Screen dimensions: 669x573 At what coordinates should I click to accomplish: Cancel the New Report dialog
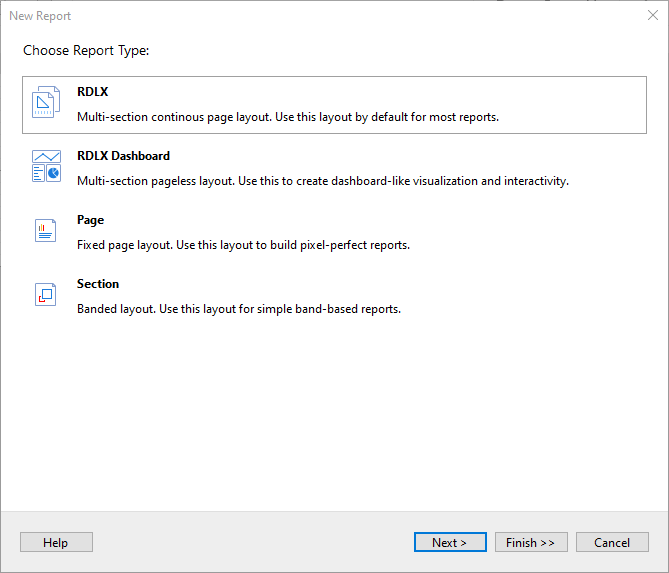coord(612,542)
